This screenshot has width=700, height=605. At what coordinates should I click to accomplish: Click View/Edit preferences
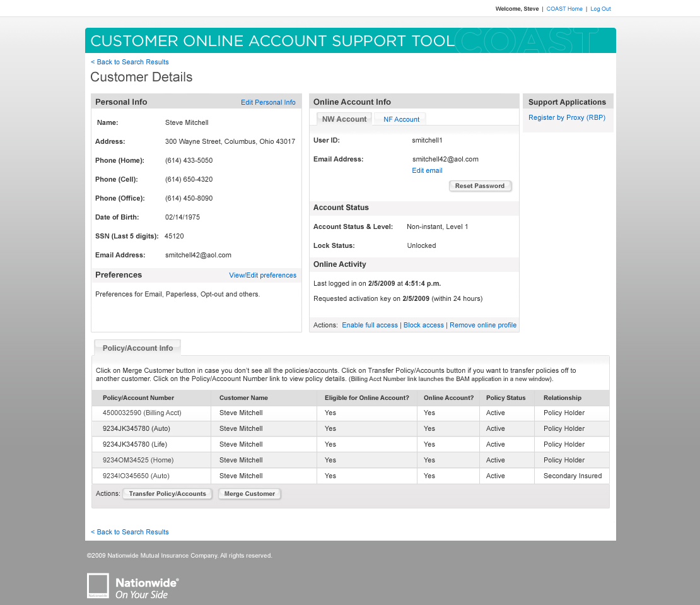pos(262,275)
